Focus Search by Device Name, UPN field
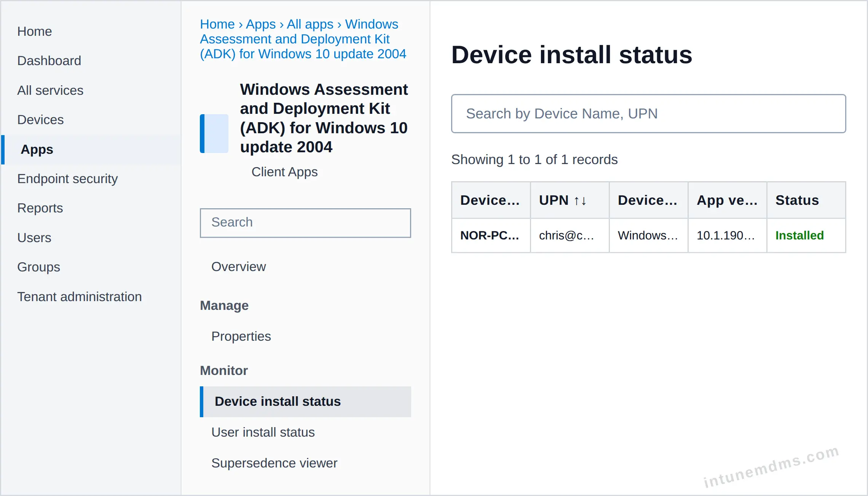The height and width of the screenshot is (496, 868). coord(648,114)
